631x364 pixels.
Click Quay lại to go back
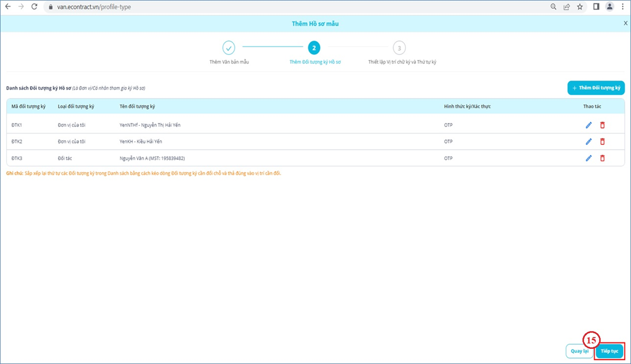point(579,351)
